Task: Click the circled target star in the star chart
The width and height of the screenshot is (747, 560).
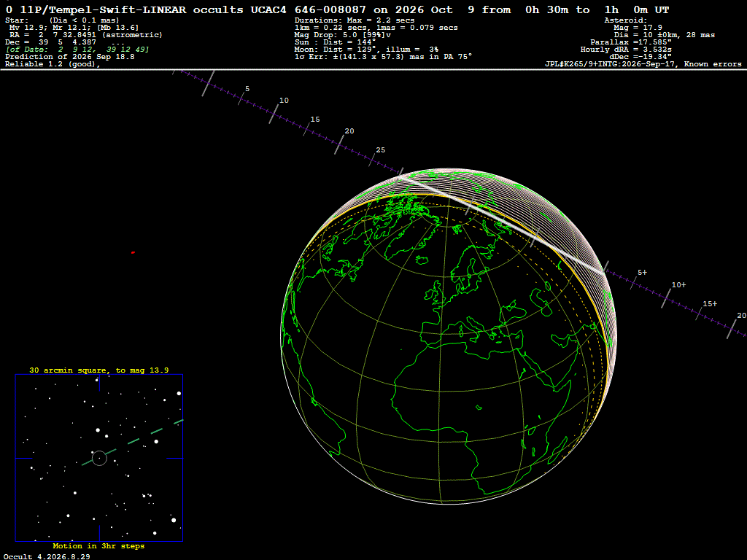Action: pyautogui.click(x=99, y=458)
